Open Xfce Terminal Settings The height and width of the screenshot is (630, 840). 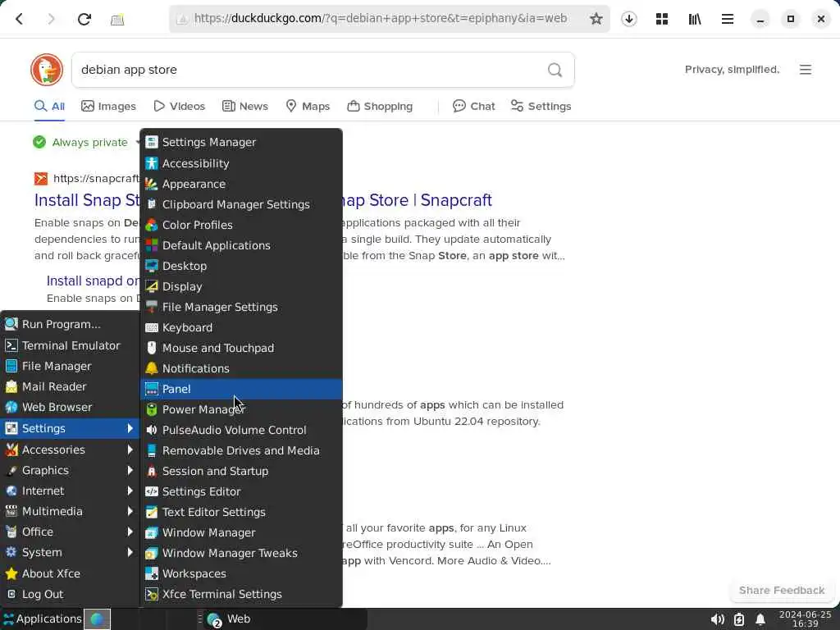[x=241, y=594]
